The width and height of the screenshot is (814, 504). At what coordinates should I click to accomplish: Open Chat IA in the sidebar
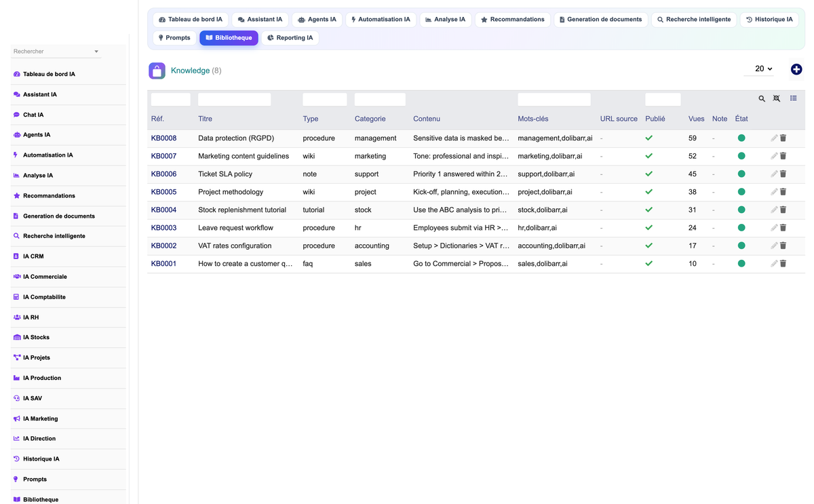coord(33,115)
